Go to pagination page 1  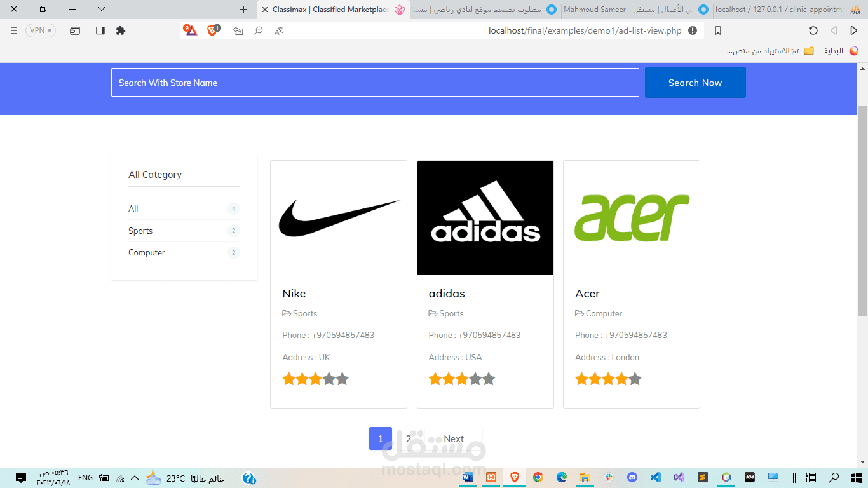[x=381, y=438]
